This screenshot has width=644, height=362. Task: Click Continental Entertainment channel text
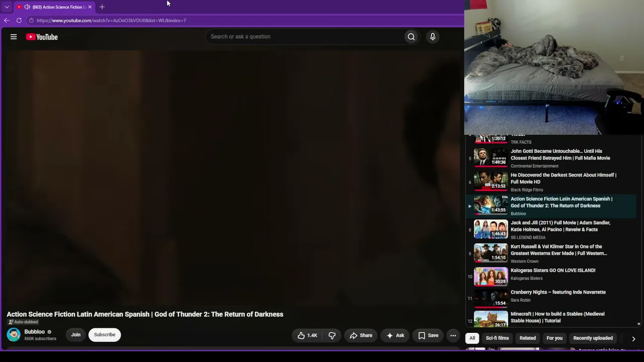tap(534, 166)
